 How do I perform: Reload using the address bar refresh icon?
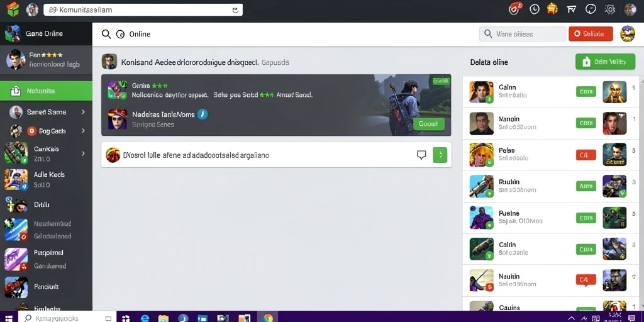tap(235, 10)
